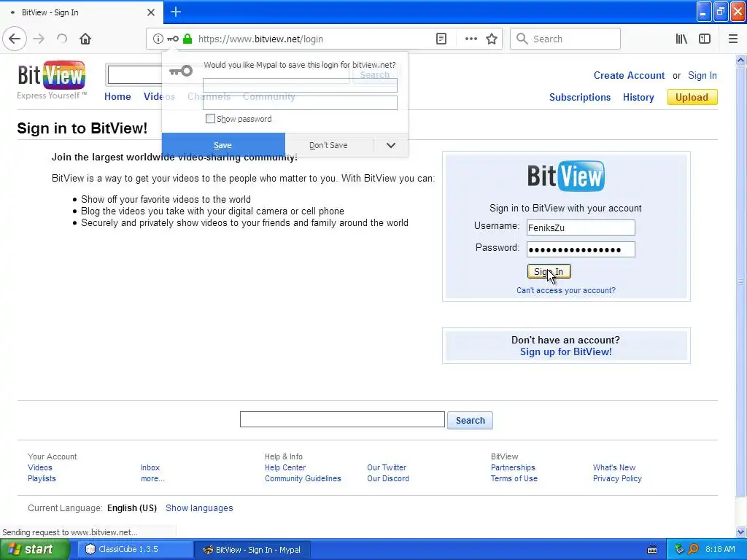Open Our Discord footer link
This screenshot has height=560, width=747.
point(388,478)
